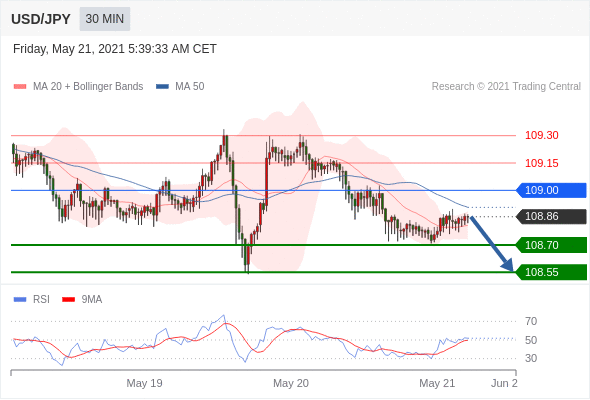The image size is (590, 400).
Task: Select the 109.00 pivot price tag
Action: coord(551,190)
